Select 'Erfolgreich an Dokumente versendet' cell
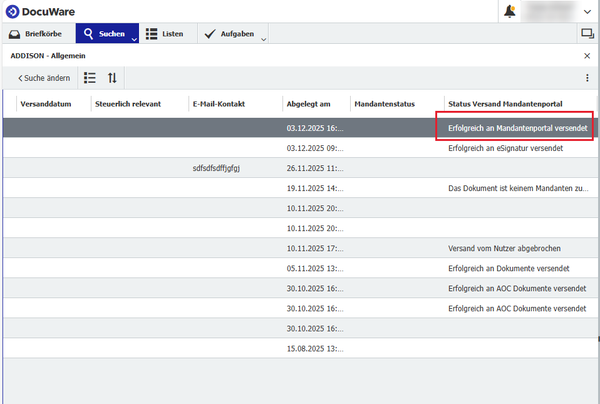 pos(509,269)
